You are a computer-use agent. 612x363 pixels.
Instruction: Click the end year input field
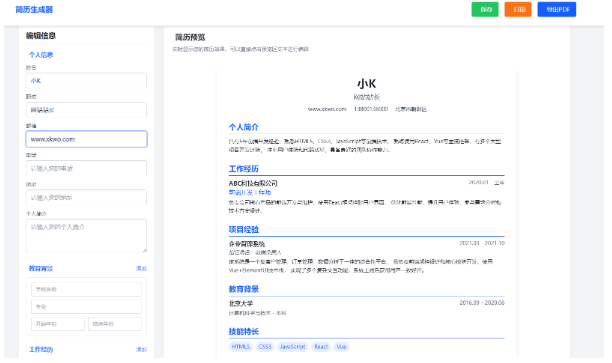[x=115, y=324]
